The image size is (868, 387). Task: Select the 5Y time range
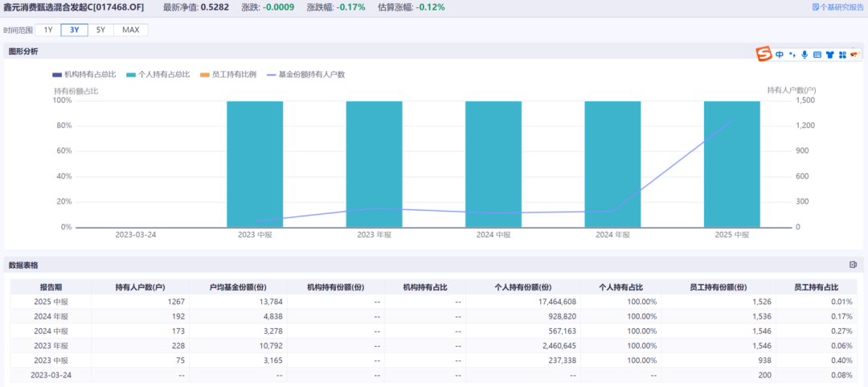coord(100,30)
